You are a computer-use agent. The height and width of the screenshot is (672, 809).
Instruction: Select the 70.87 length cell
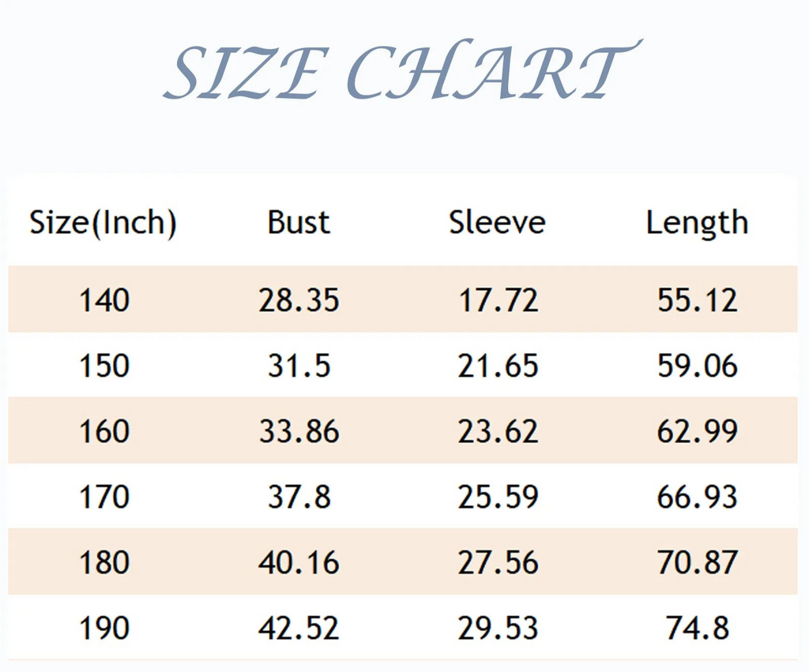[697, 562]
